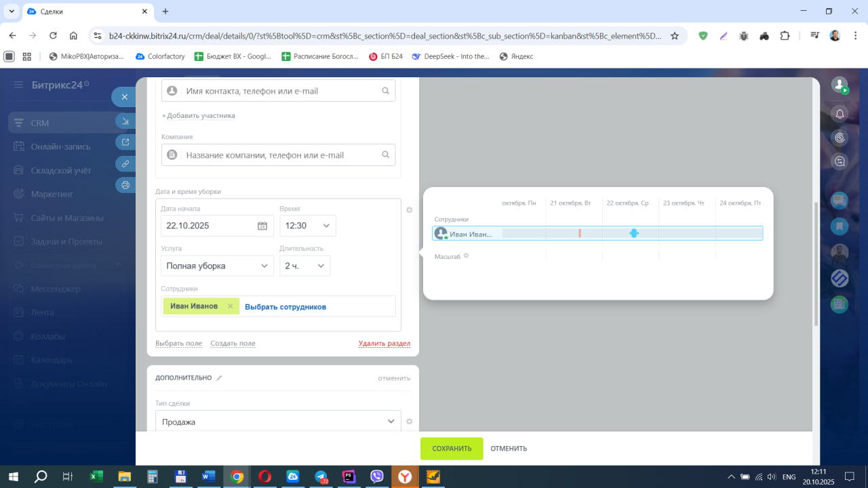This screenshot has width=868, height=488.
Task: Click the blue striped circle icon in the right sidebar
Action: coord(840,279)
